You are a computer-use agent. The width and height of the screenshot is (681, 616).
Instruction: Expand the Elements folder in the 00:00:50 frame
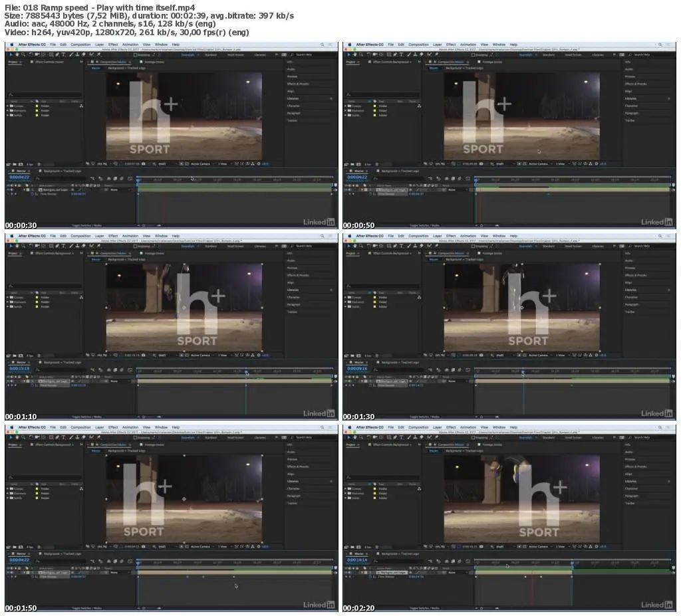click(x=346, y=111)
